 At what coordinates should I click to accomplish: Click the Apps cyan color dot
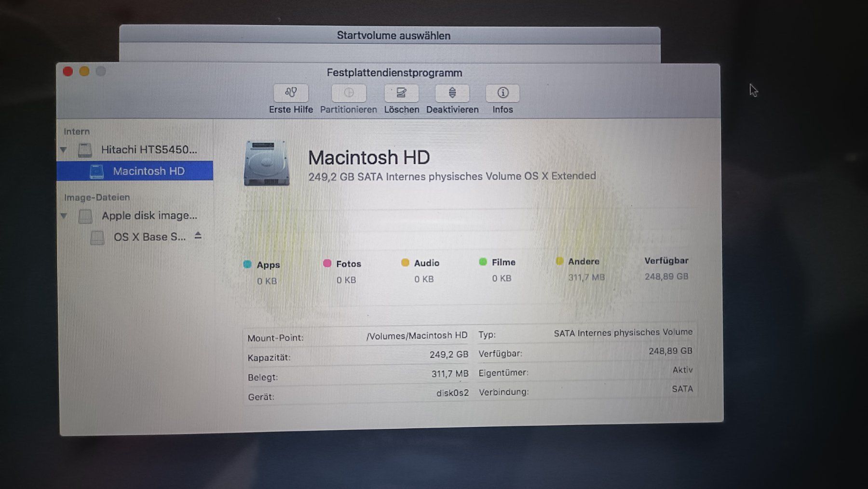pyautogui.click(x=247, y=264)
